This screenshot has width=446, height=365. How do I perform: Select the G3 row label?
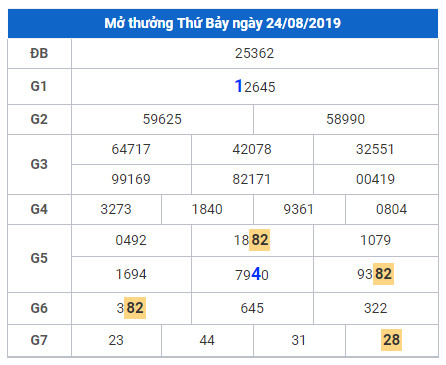click(39, 164)
